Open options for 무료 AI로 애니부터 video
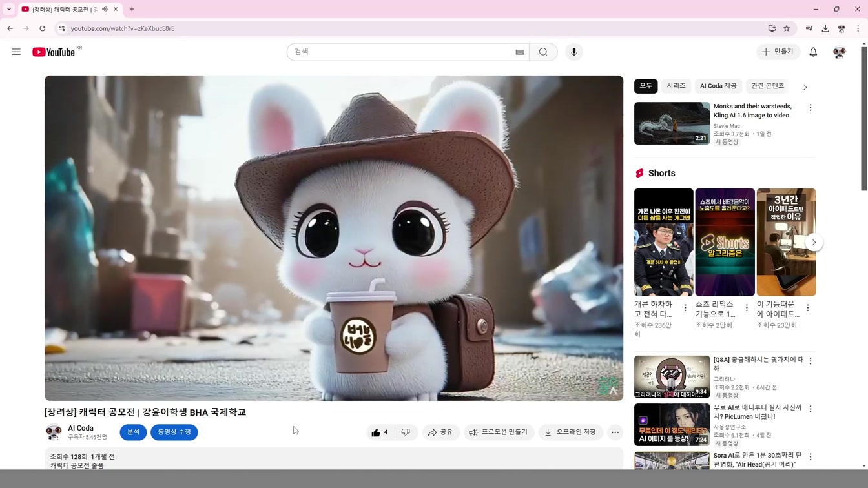 tap(811, 409)
